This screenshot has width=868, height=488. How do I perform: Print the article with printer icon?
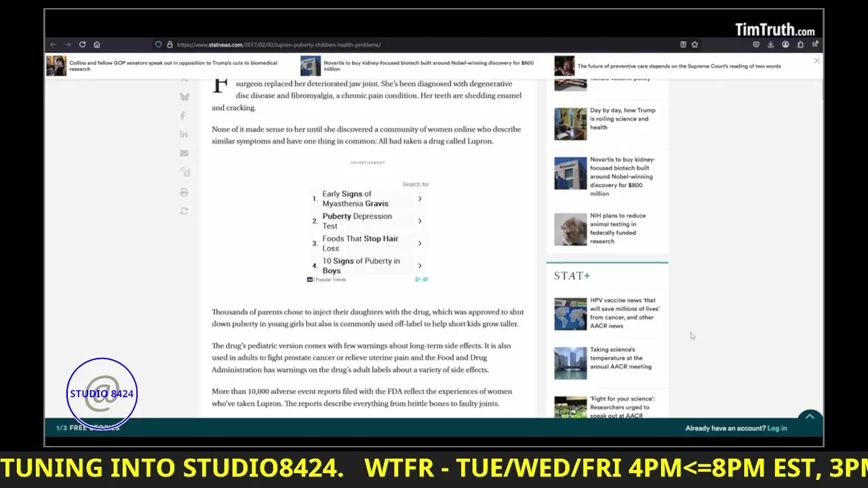coord(184,192)
